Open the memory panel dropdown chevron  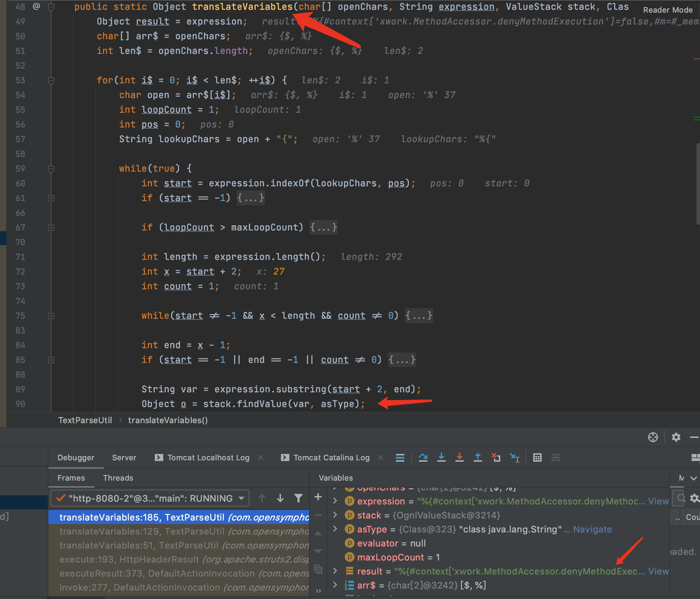coord(694,478)
